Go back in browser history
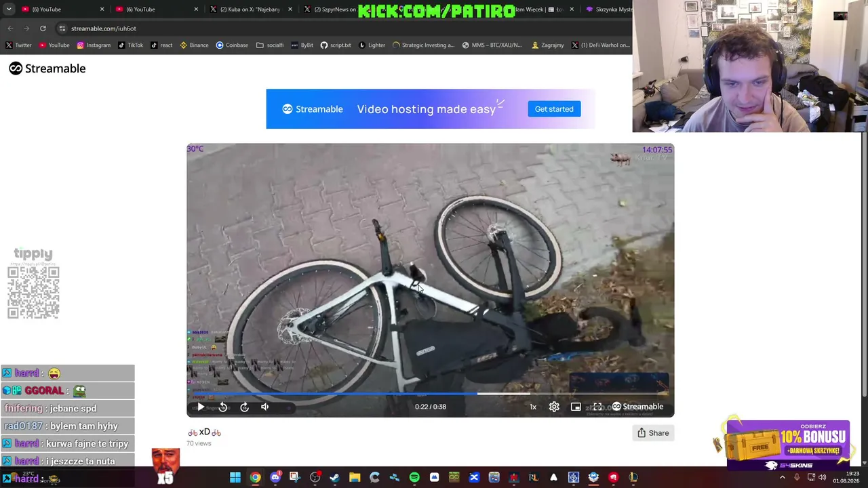 point(10,28)
